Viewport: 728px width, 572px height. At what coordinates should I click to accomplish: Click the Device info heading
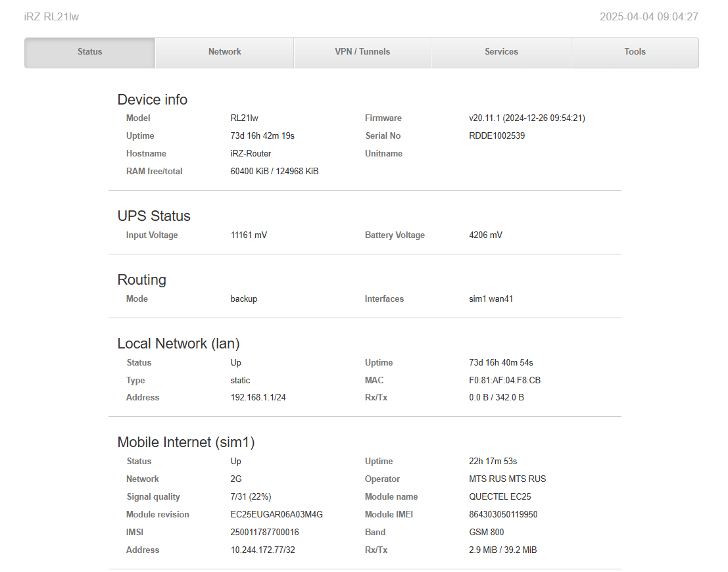coord(152,100)
